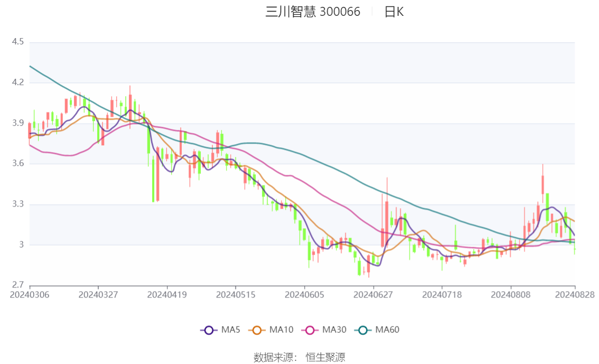
Task: Click the 20240419 x-axis date label
Action: point(167,295)
